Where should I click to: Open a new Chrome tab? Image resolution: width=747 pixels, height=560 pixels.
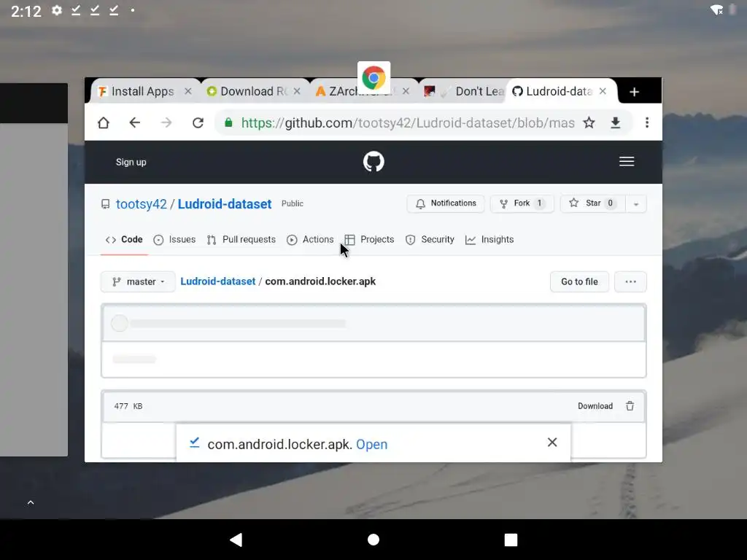[634, 92]
